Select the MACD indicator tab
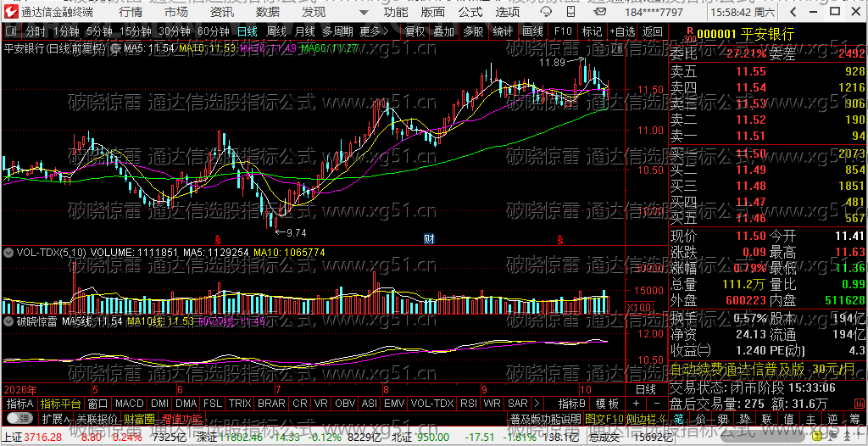868x446 pixels. point(130,404)
